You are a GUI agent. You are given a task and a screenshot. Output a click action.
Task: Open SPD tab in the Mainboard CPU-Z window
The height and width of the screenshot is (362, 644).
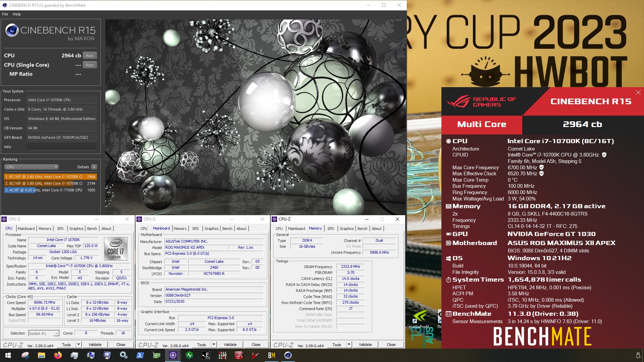(196, 229)
